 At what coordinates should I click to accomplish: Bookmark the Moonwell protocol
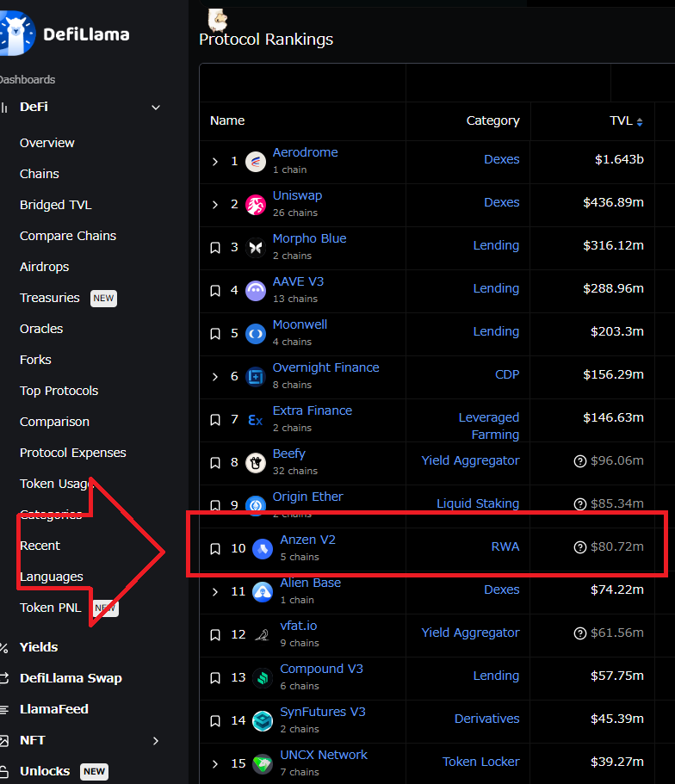[215, 334]
